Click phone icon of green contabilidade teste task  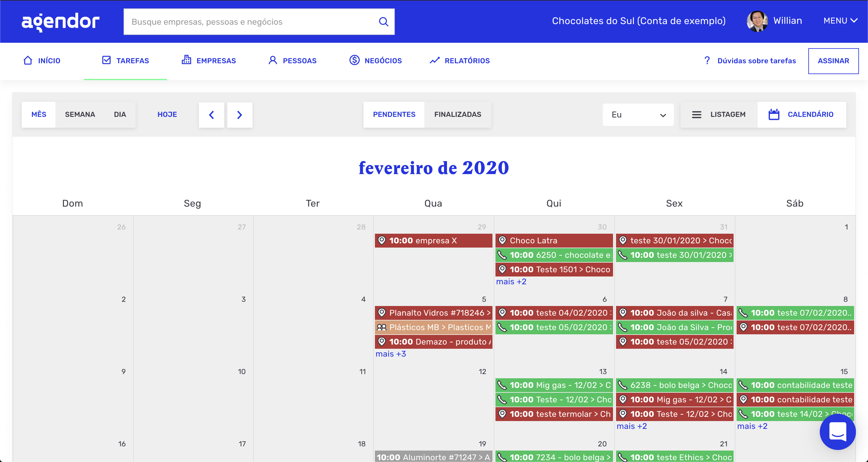pyautogui.click(x=743, y=385)
